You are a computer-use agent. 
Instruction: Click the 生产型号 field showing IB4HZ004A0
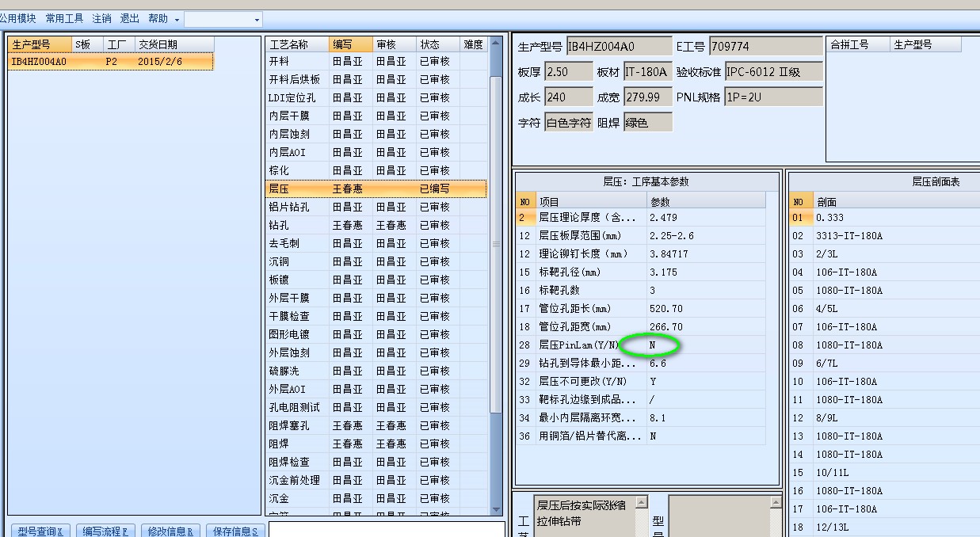618,47
